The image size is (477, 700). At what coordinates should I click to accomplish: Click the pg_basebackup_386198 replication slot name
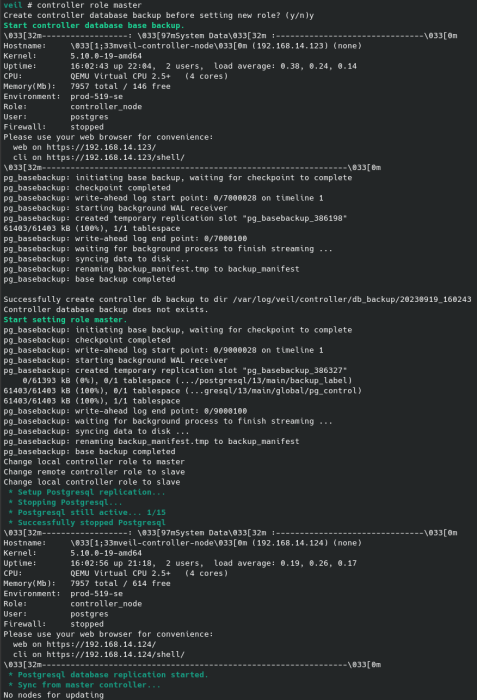coord(297,218)
